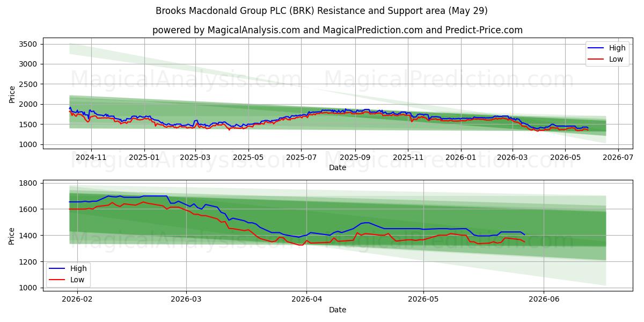Image resolution: width=644 pixels, height=322 pixels.
Task: Click the 2026-03 date tick in bottom chart
Action: (186, 299)
